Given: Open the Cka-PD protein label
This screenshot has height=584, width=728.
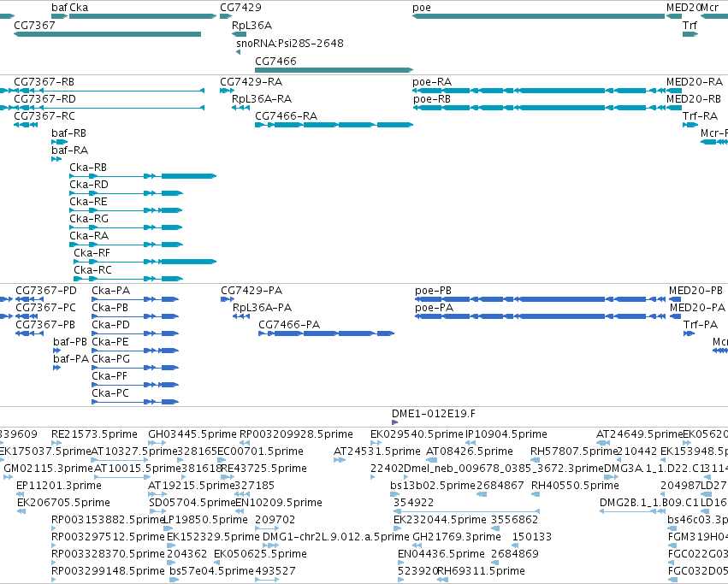Looking at the screenshot, I should coord(110,325).
